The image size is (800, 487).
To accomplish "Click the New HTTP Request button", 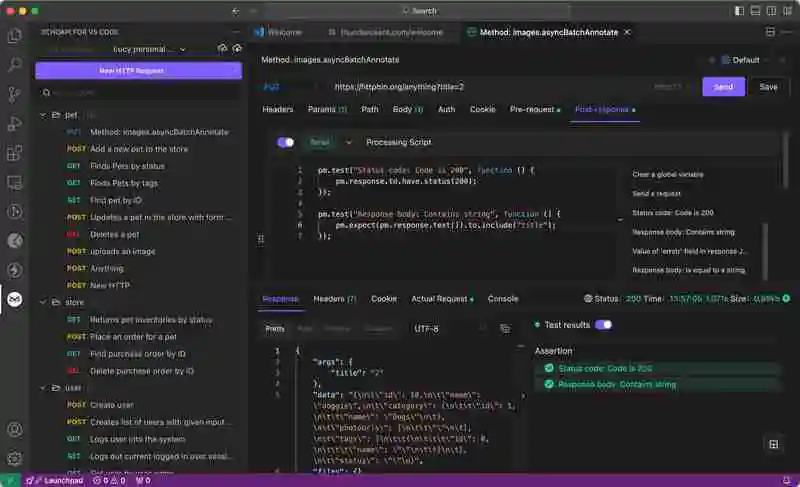I will point(132,70).
